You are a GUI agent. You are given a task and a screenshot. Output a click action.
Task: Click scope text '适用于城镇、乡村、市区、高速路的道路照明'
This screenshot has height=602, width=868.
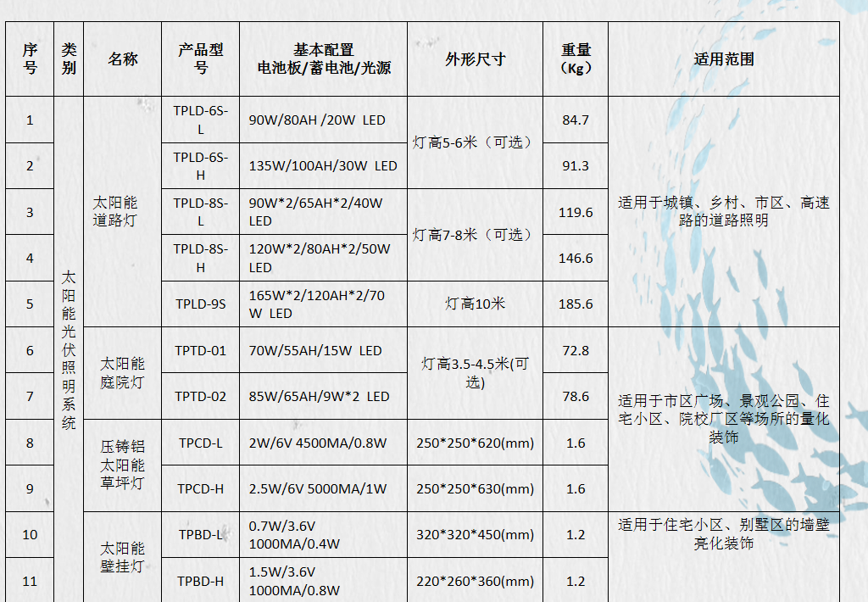[x=724, y=212]
